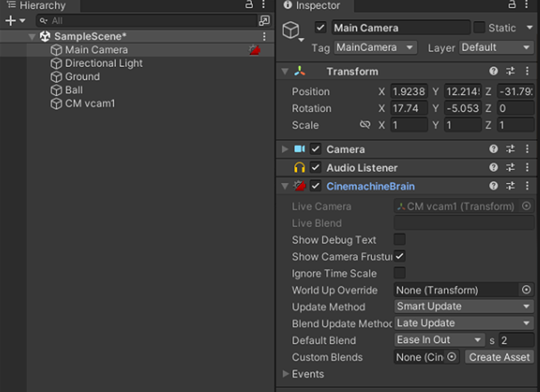Switch to the Inspector tab
The image size is (540, 392).
coord(315,6)
